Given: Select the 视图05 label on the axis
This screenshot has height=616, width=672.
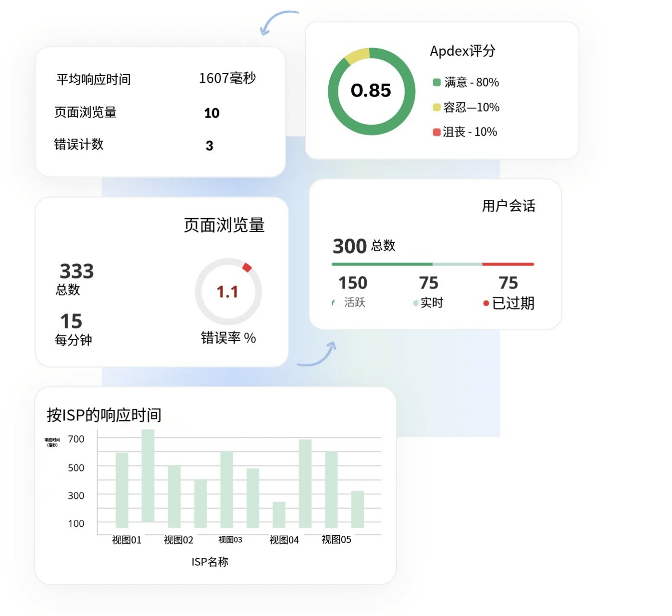Looking at the screenshot, I should point(336,540).
